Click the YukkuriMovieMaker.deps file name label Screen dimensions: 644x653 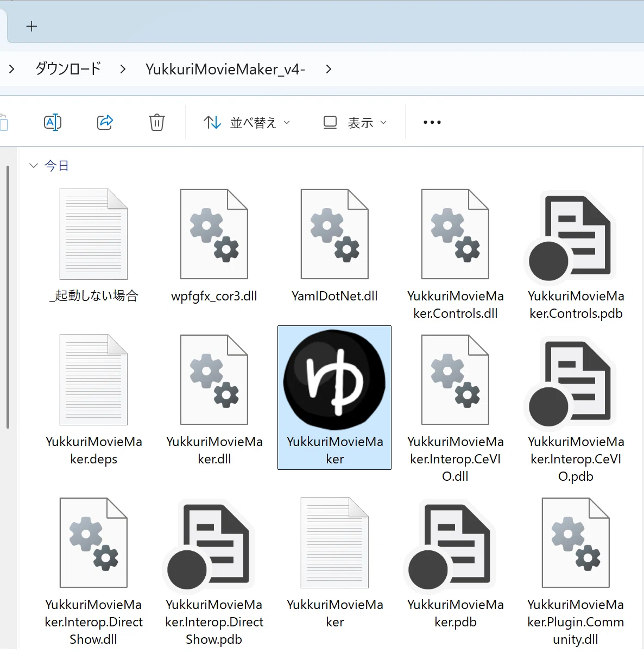point(94,450)
